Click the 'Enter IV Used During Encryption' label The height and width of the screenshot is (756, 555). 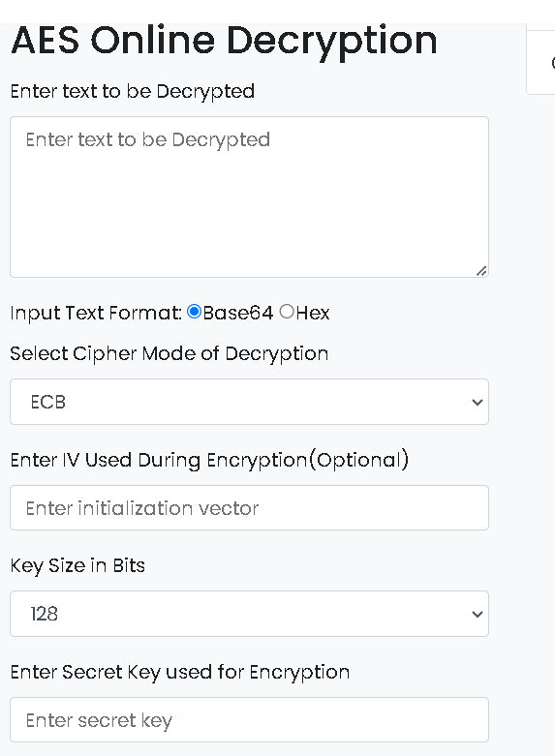click(x=209, y=460)
